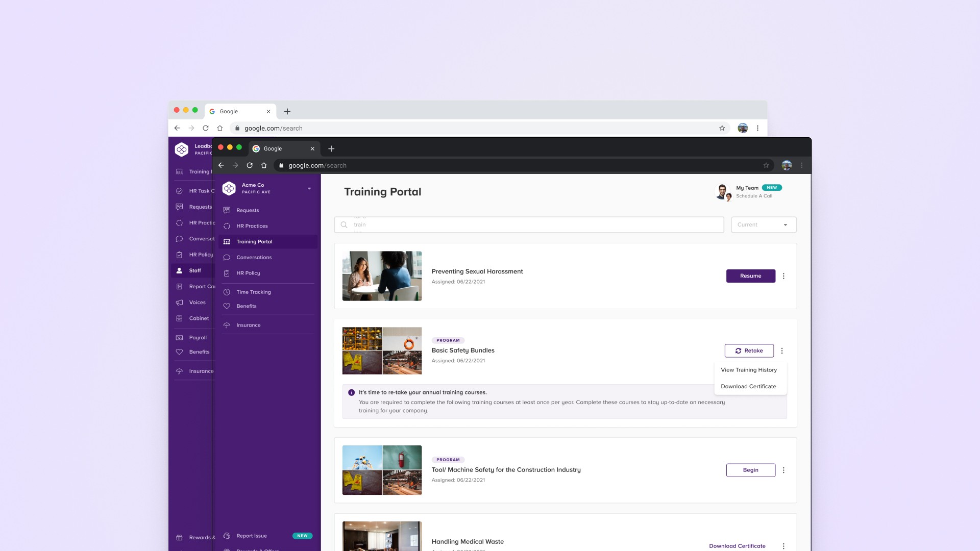Select View Training History menu item

pos(749,370)
